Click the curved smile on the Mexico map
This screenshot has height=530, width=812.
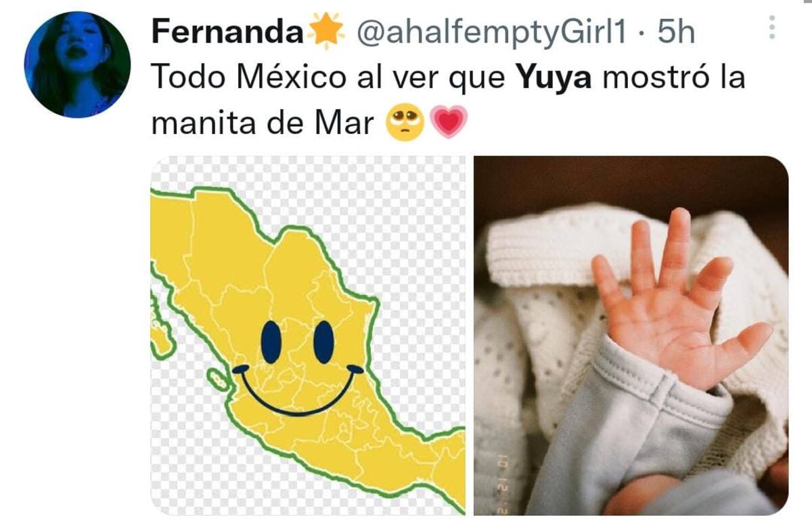click(298, 390)
